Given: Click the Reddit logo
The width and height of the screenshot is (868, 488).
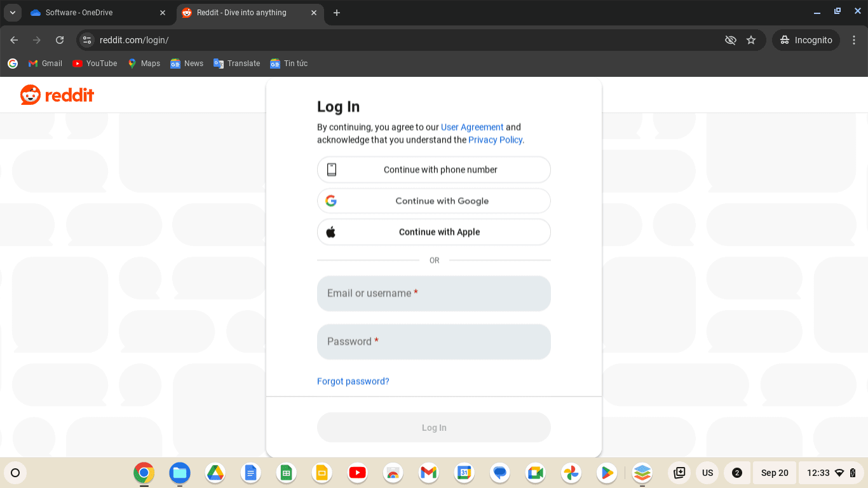Looking at the screenshot, I should click(57, 95).
